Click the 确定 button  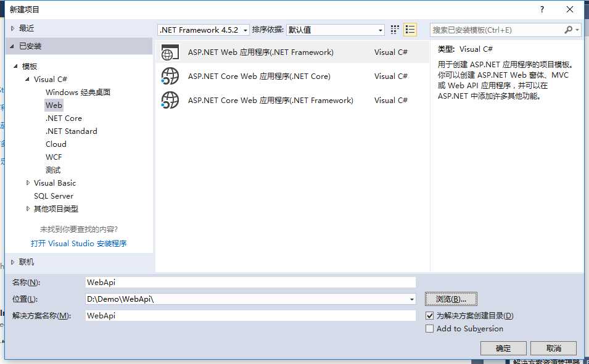503,348
